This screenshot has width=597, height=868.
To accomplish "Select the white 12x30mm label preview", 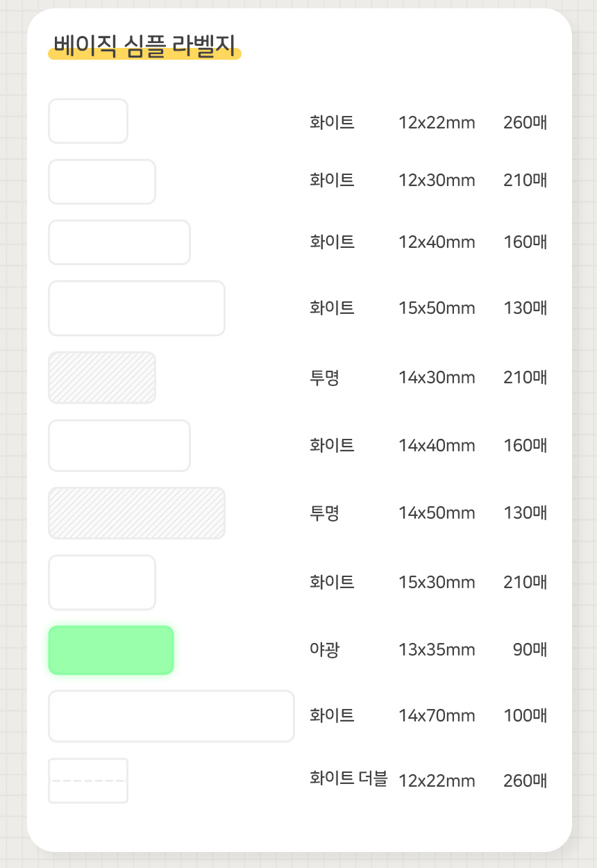I will pos(102,182).
